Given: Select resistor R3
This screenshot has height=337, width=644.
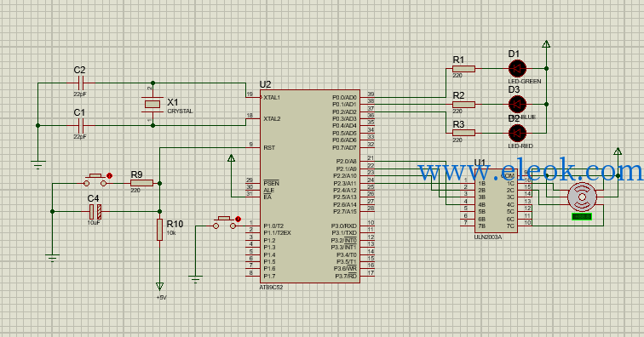Looking at the screenshot, I should click(x=463, y=133).
